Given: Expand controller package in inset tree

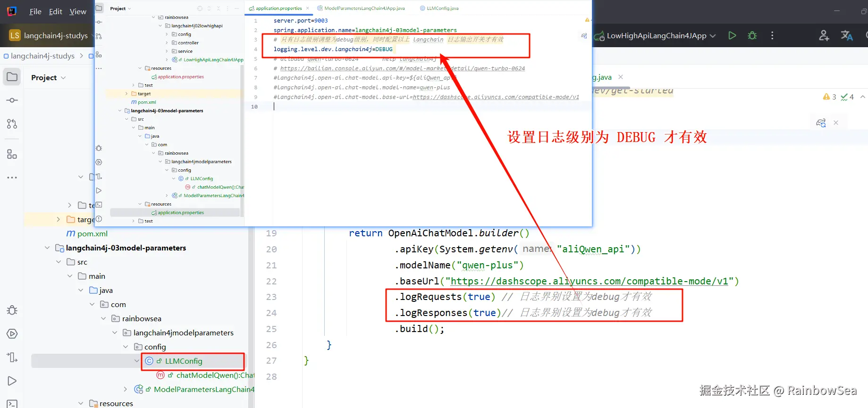Looking at the screenshot, I should pos(167,43).
